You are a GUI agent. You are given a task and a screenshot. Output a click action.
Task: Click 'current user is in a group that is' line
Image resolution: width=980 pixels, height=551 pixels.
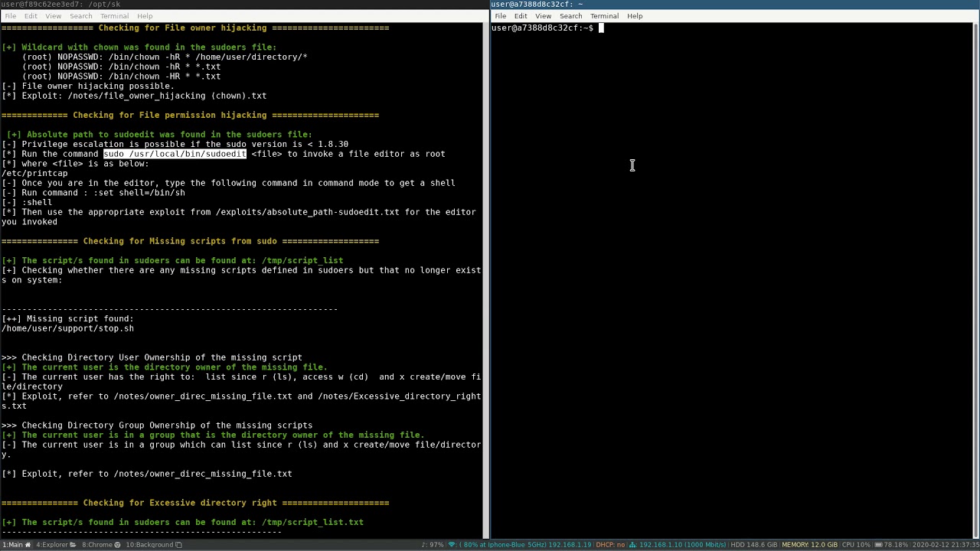pos(213,435)
